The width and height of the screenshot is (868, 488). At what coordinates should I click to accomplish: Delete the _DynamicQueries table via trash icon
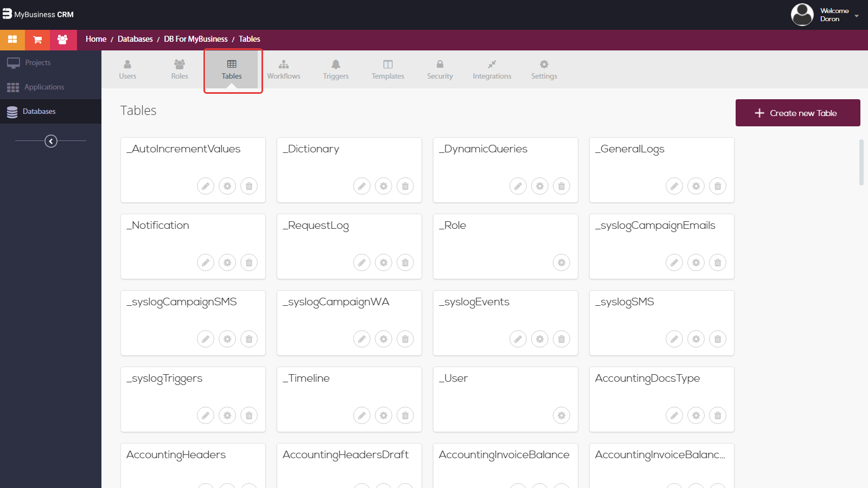pyautogui.click(x=561, y=186)
